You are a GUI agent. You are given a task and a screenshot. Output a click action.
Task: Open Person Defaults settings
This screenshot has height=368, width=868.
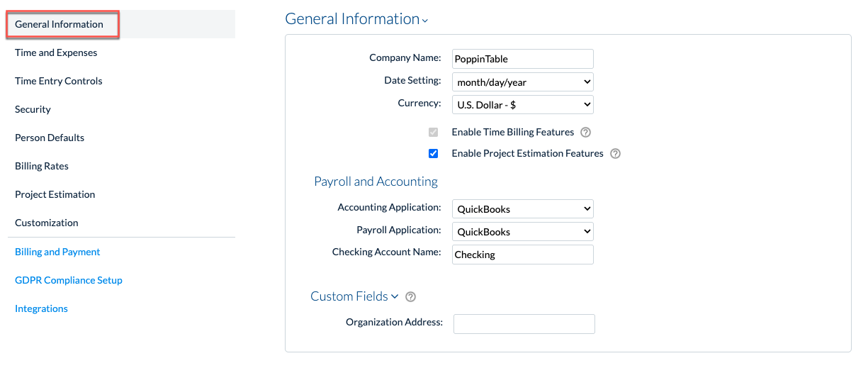50,138
